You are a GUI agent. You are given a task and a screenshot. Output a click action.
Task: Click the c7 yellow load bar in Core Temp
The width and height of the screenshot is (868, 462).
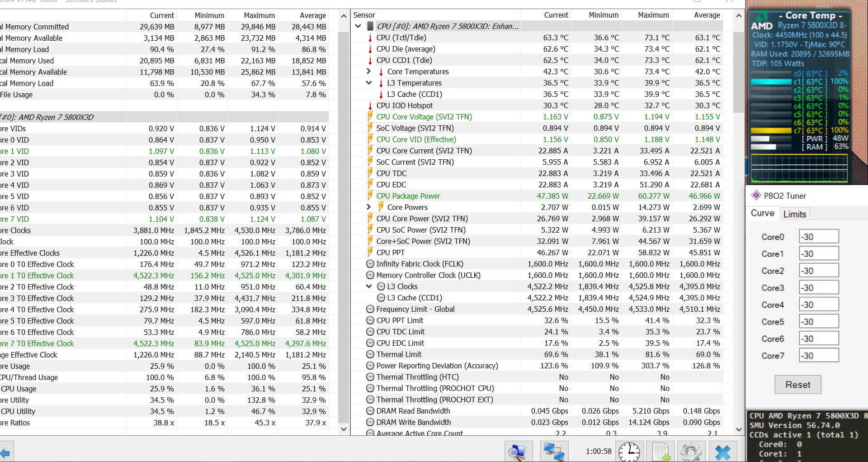pos(772,130)
